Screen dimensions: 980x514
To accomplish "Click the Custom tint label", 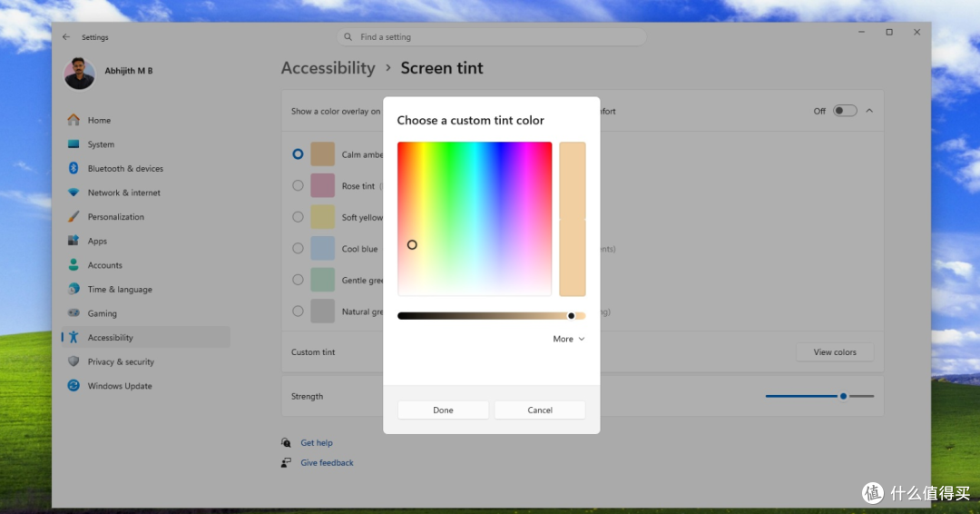I will 313,352.
